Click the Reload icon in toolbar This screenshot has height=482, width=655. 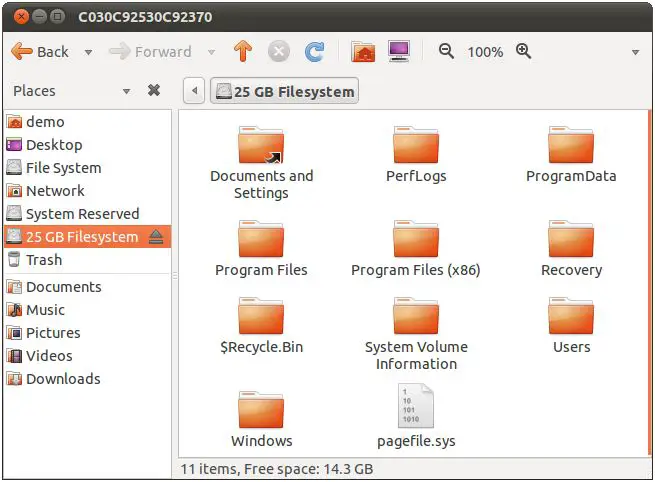314,51
